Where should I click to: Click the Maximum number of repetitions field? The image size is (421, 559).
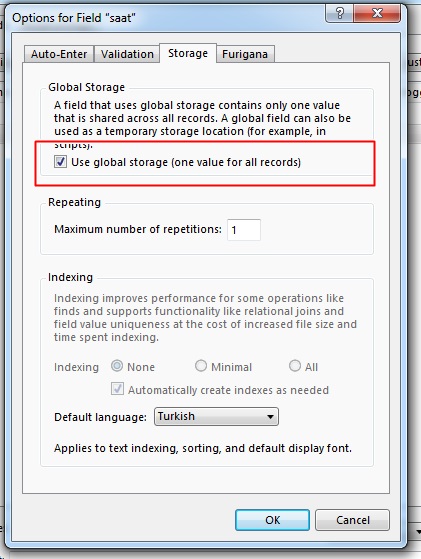[244, 230]
